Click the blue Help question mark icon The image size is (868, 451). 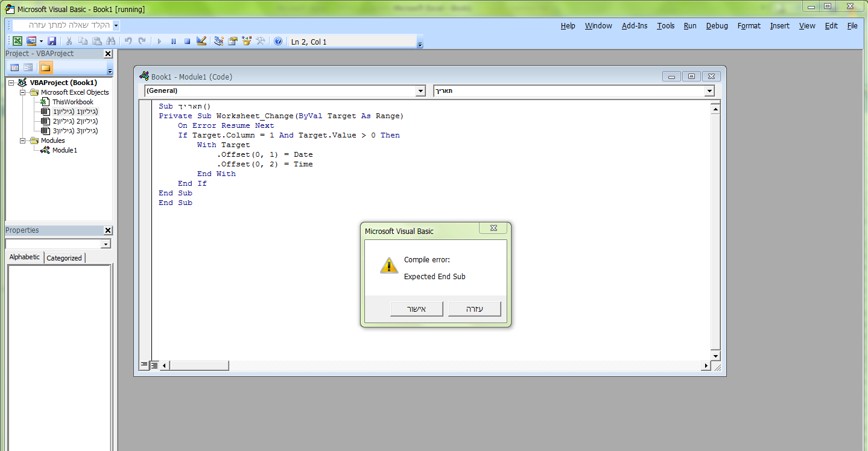coord(278,41)
